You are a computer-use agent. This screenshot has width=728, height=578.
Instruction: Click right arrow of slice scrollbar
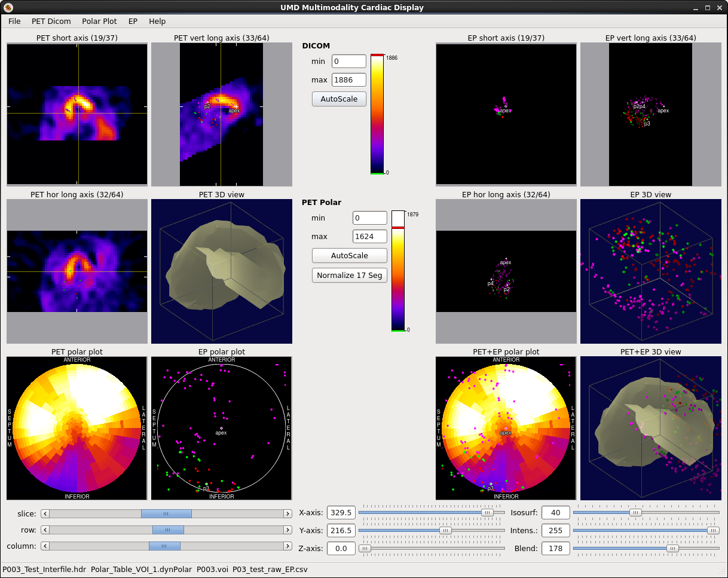pos(287,513)
